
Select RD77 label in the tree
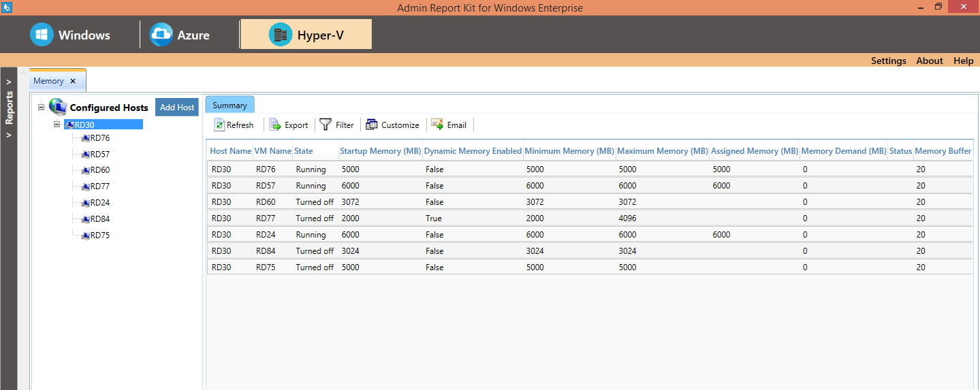pos(100,186)
